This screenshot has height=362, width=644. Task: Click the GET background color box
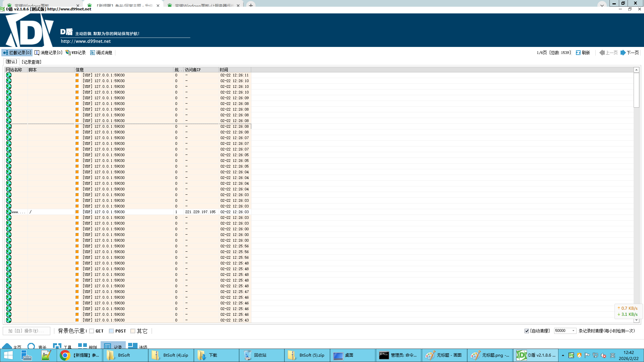tap(92, 331)
